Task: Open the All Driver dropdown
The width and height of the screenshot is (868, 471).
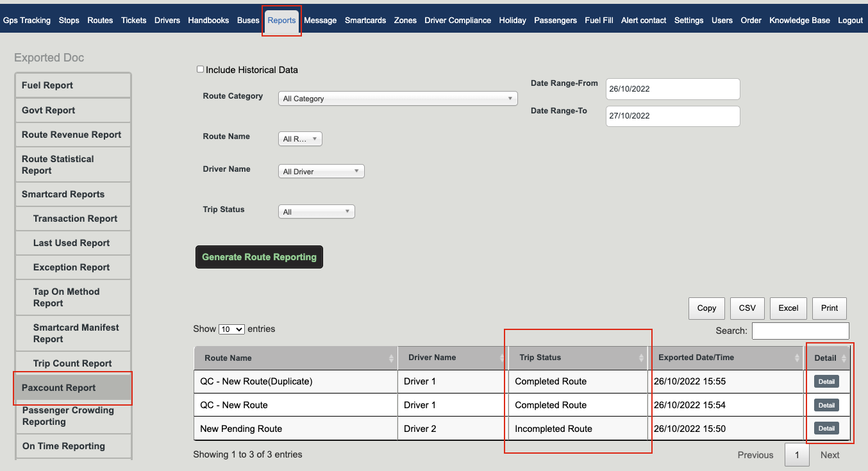Action: coord(321,170)
